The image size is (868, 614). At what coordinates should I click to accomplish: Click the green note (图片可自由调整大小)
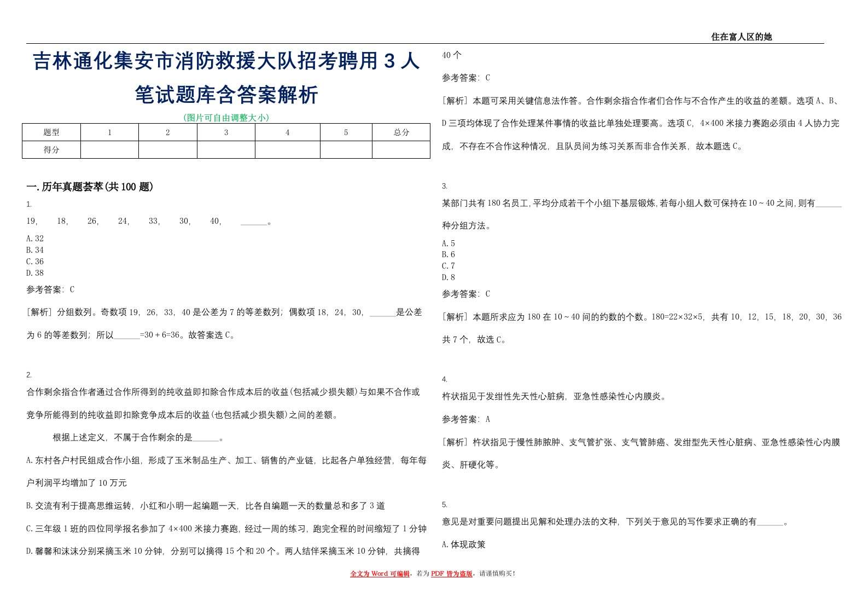(x=226, y=117)
